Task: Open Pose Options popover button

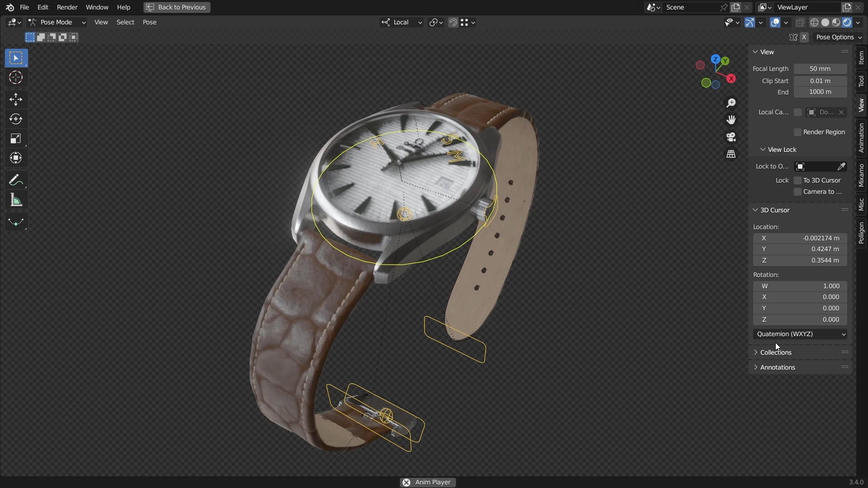Action: click(x=839, y=37)
